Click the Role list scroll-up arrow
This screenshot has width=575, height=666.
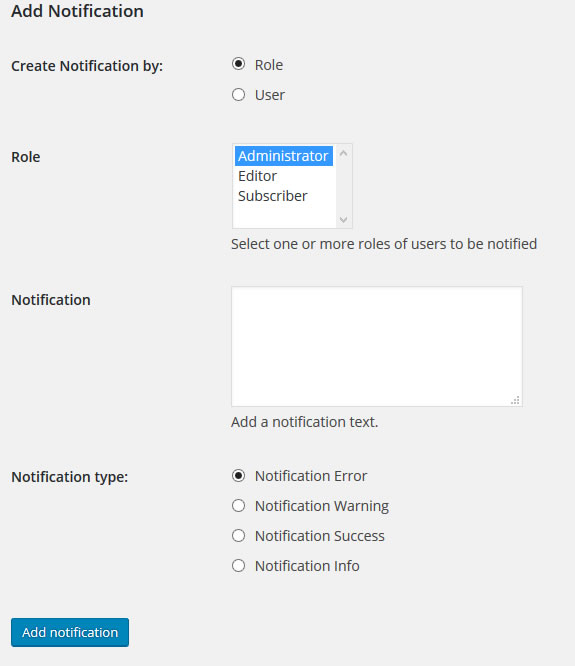point(344,153)
